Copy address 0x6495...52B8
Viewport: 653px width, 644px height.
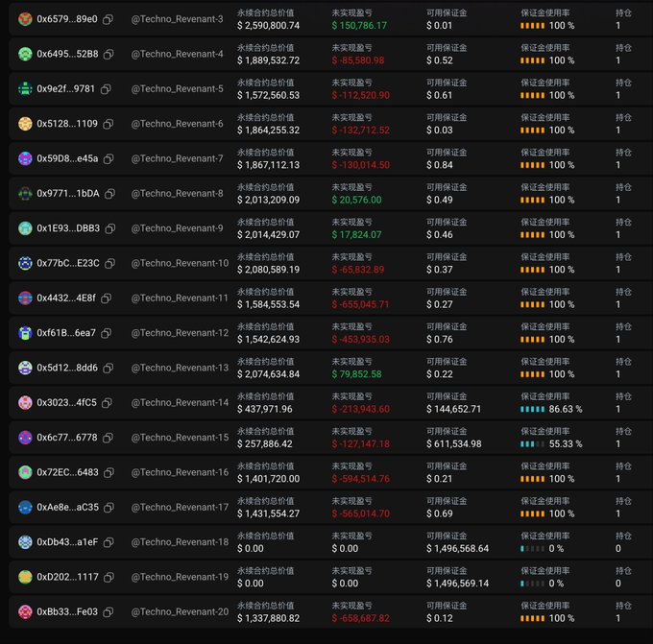[x=109, y=54]
